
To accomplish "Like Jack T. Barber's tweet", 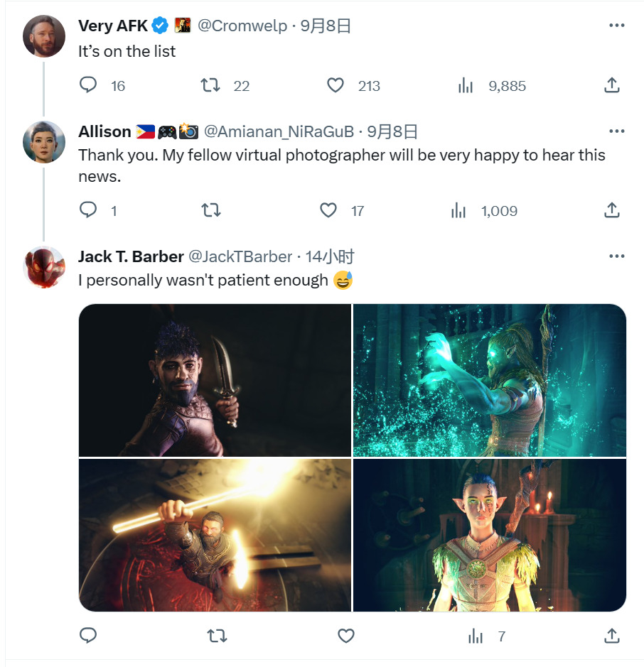I will (x=345, y=636).
